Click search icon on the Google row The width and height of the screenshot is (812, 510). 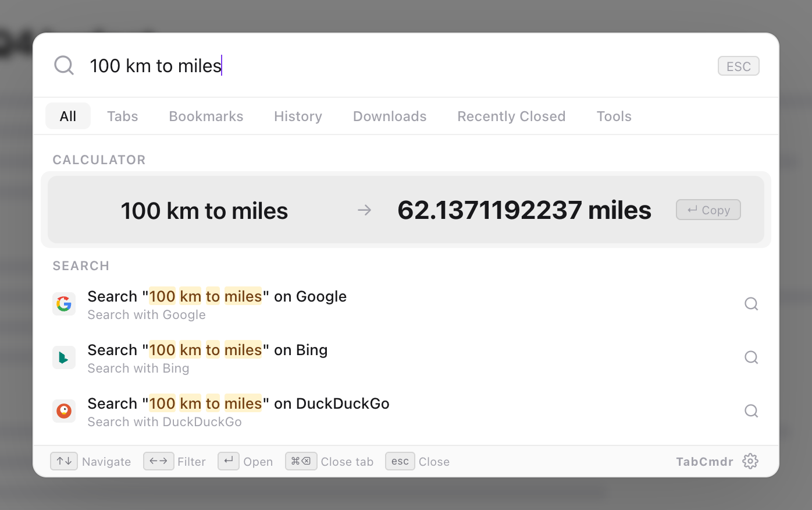click(x=752, y=304)
